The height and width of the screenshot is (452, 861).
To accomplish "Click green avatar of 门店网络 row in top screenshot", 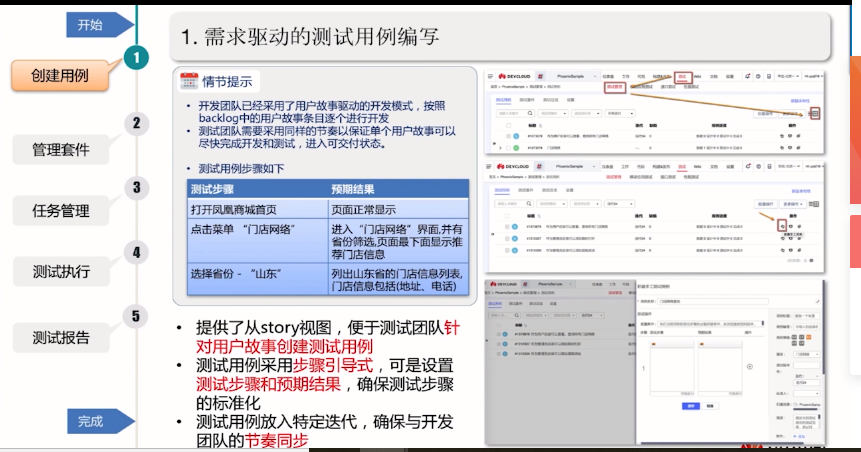I will click(x=516, y=148).
